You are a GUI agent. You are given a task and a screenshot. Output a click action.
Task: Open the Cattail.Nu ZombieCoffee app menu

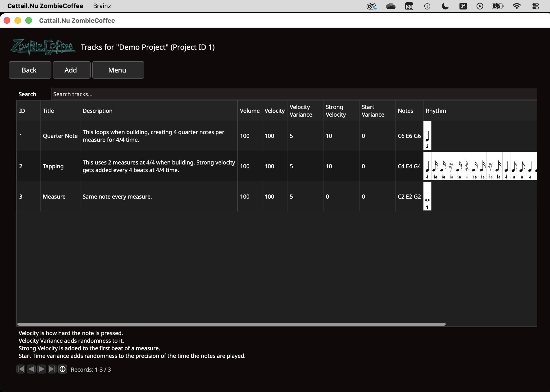45,6
